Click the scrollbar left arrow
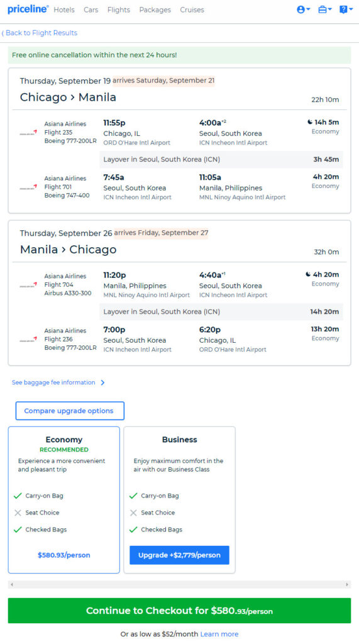Image resolution: width=359 pixels, height=644 pixels. click(11, 584)
